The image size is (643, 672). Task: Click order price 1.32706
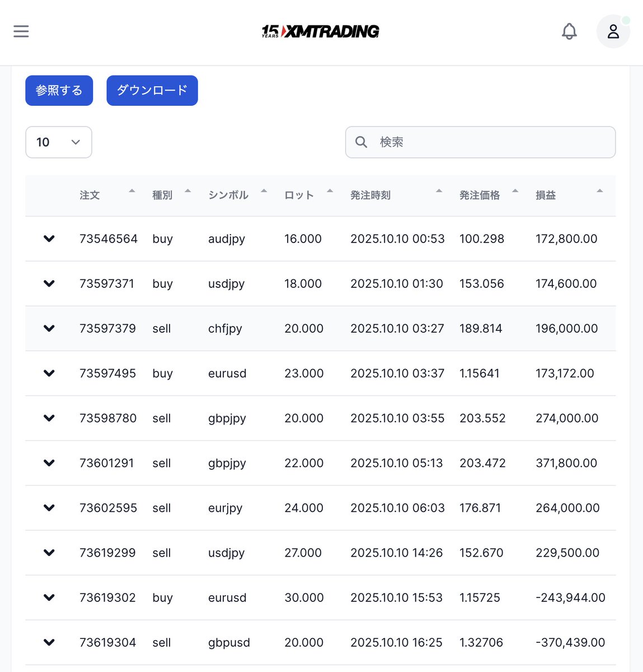click(x=481, y=642)
